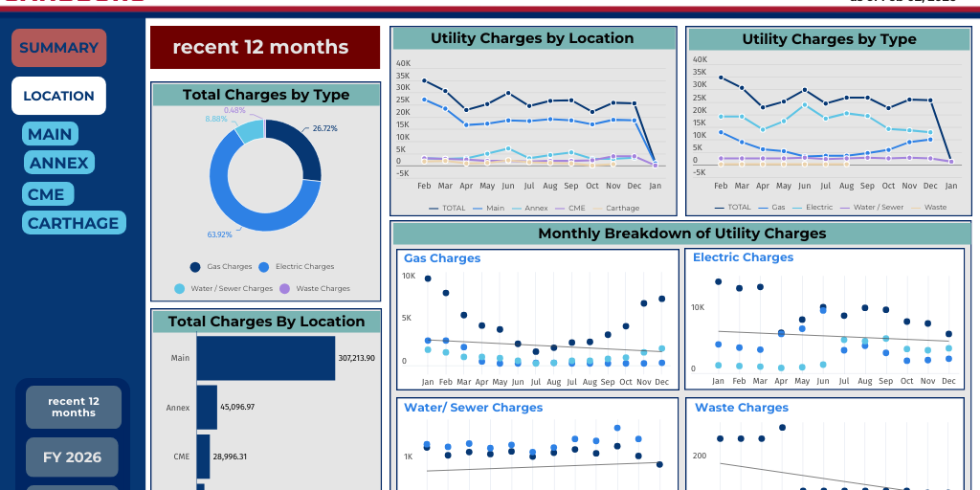Click the Gas Charges scatter chart title
Viewport: 980px width, 490px height.
[442, 258]
